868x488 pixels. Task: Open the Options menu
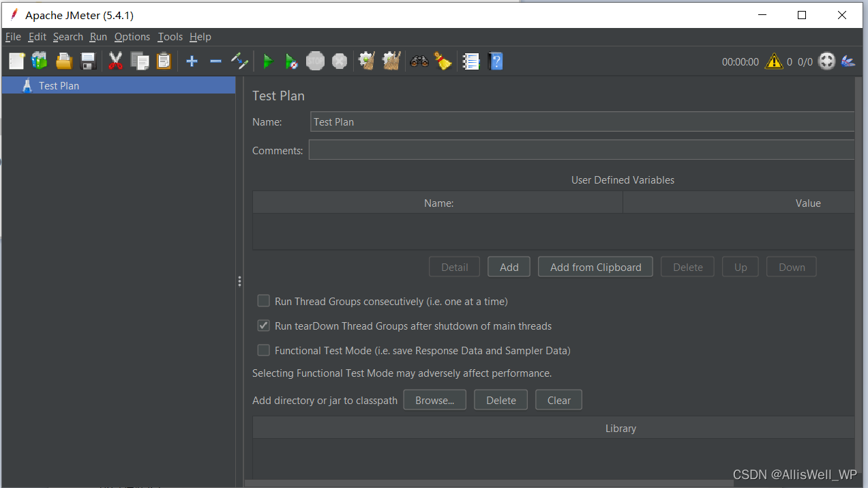132,37
